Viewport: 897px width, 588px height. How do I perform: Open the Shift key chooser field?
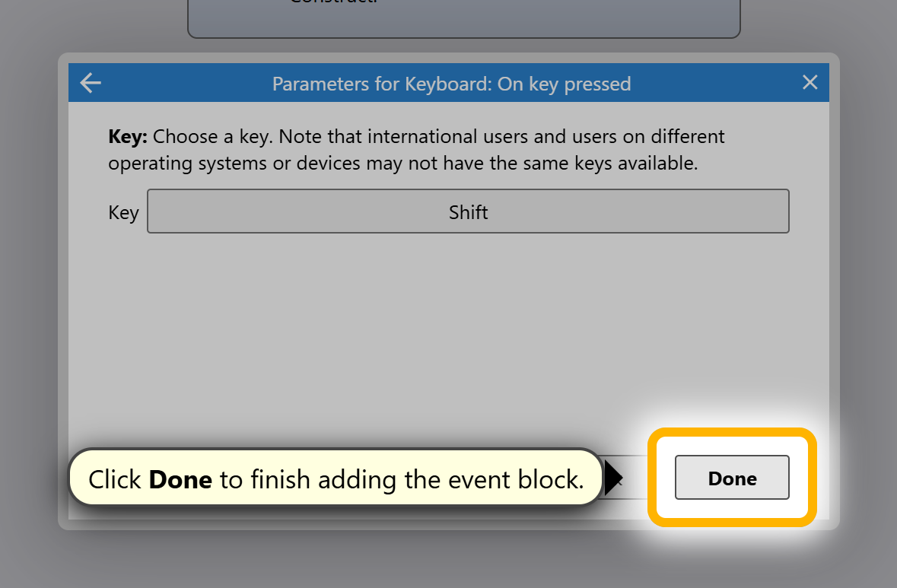468,211
